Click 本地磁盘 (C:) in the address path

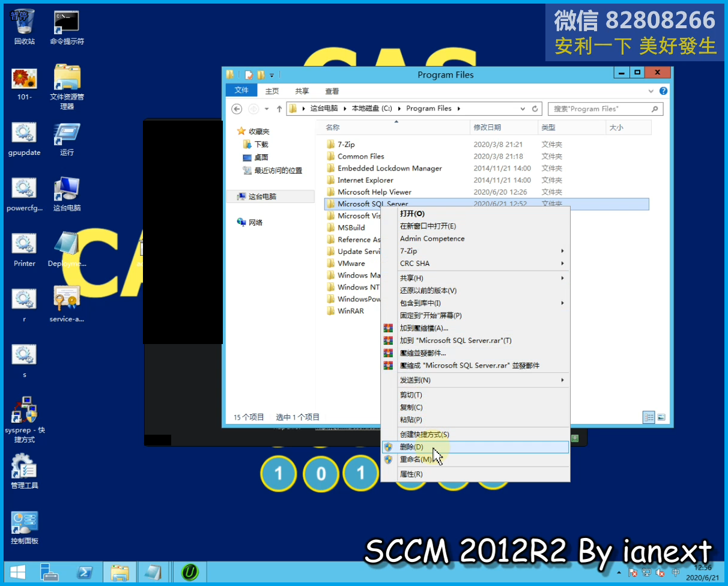(372, 109)
